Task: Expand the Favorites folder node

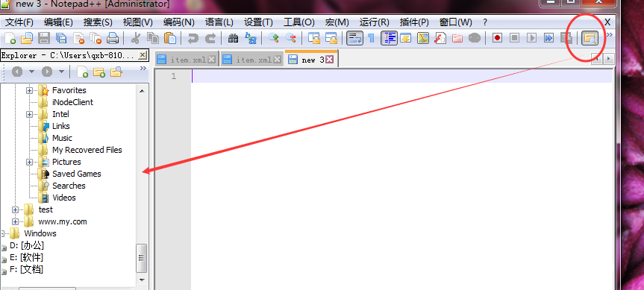Action: [30, 90]
